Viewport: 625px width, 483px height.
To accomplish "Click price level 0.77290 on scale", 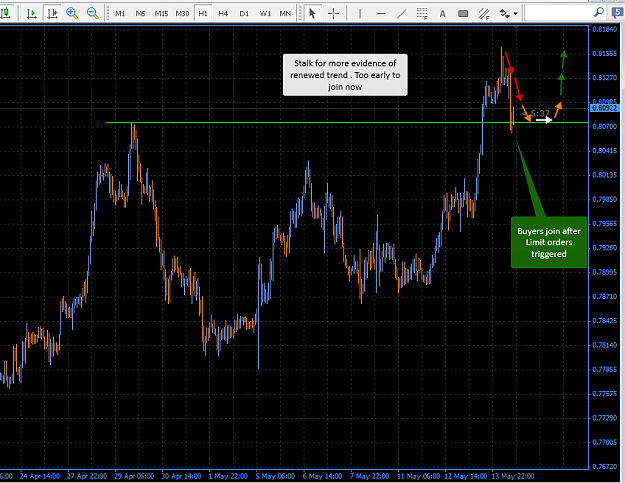I will tap(604, 418).
